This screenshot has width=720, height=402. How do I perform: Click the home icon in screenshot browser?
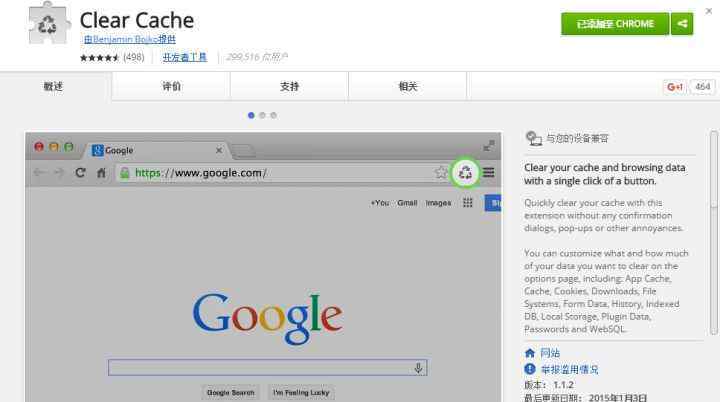101,173
